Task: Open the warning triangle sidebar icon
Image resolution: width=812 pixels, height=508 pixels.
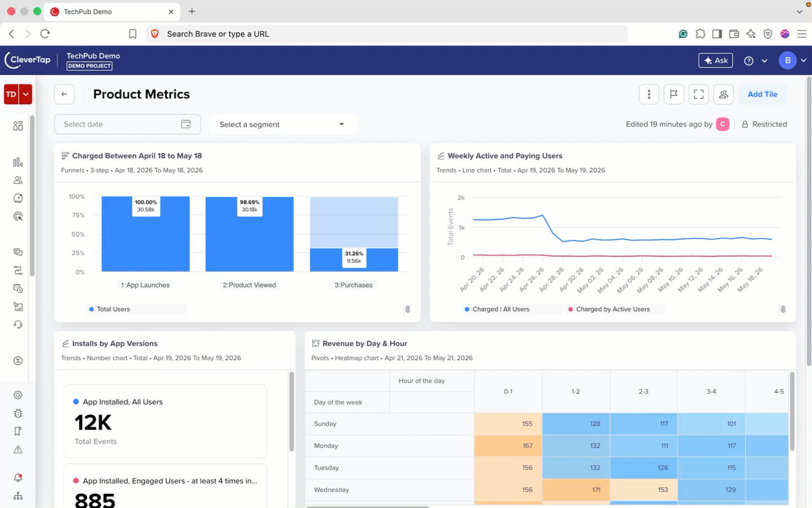Action: [x=18, y=450]
